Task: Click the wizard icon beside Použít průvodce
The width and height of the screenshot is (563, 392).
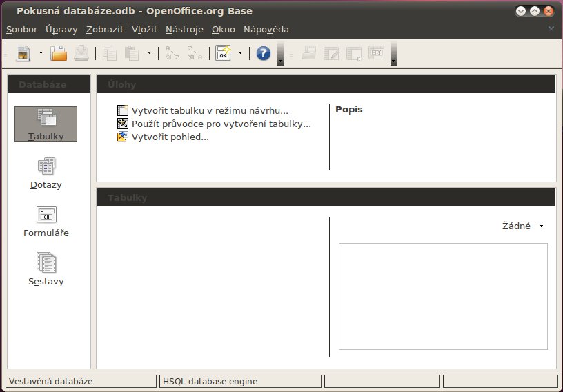Action: click(123, 124)
